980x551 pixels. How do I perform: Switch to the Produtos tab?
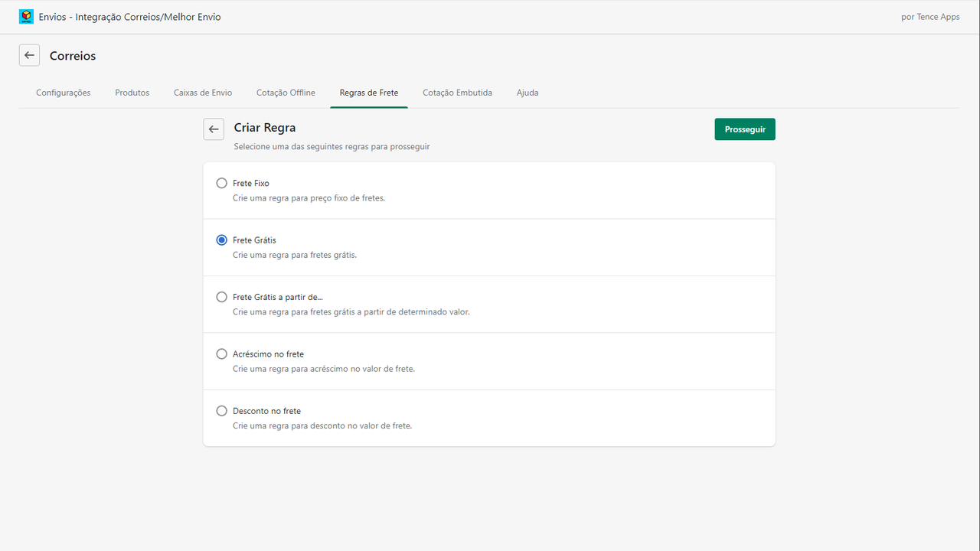132,93
